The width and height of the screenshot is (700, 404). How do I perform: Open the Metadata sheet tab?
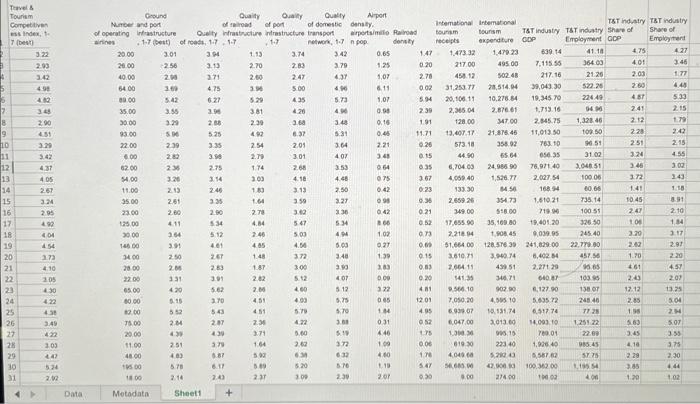(130, 394)
